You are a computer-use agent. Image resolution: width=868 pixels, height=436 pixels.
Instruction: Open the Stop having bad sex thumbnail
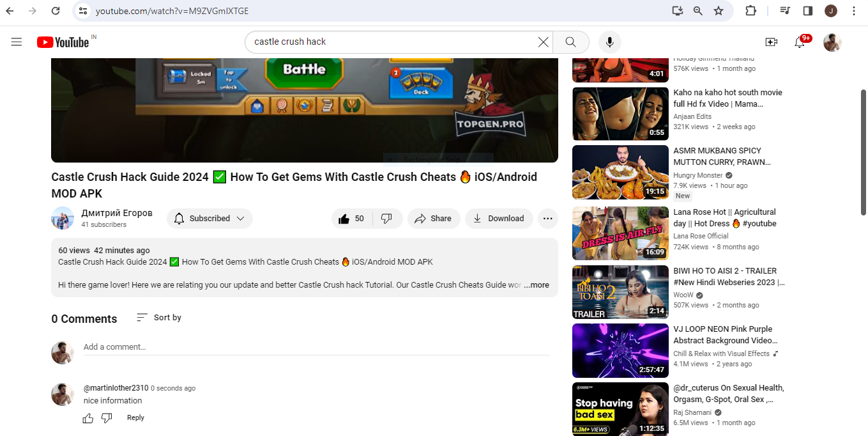(620, 409)
